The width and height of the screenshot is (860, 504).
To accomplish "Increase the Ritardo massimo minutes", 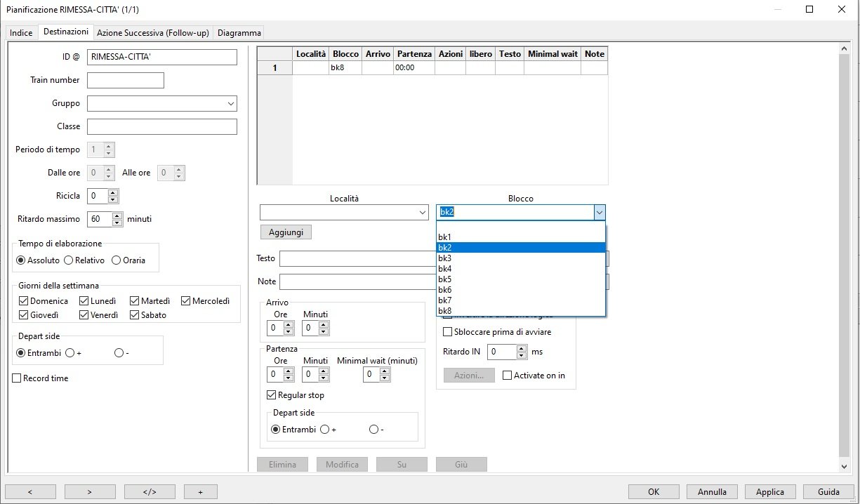I will (118, 215).
